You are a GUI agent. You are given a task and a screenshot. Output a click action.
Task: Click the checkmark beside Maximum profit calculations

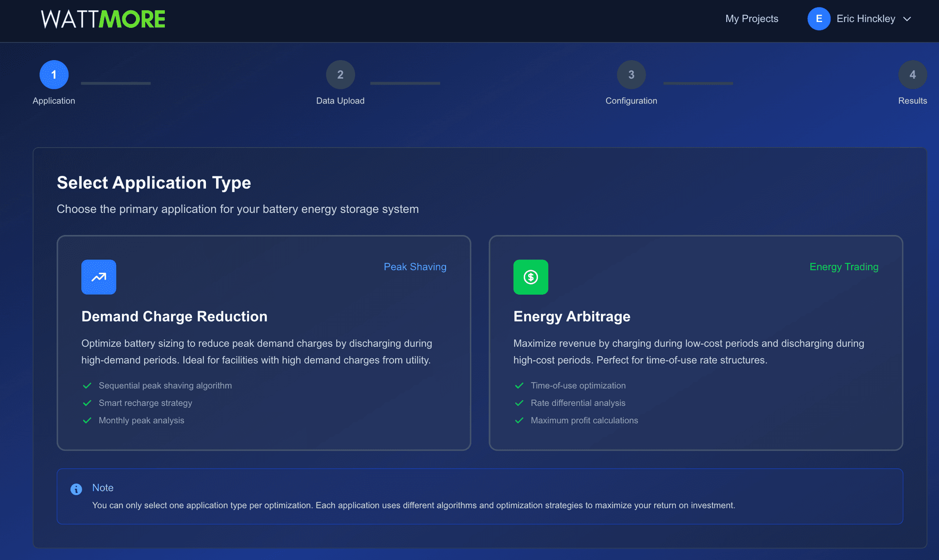click(520, 420)
